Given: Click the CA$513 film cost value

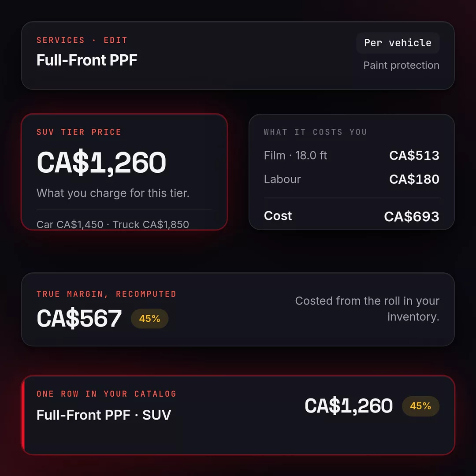Looking at the screenshot, I should point(414,156).
